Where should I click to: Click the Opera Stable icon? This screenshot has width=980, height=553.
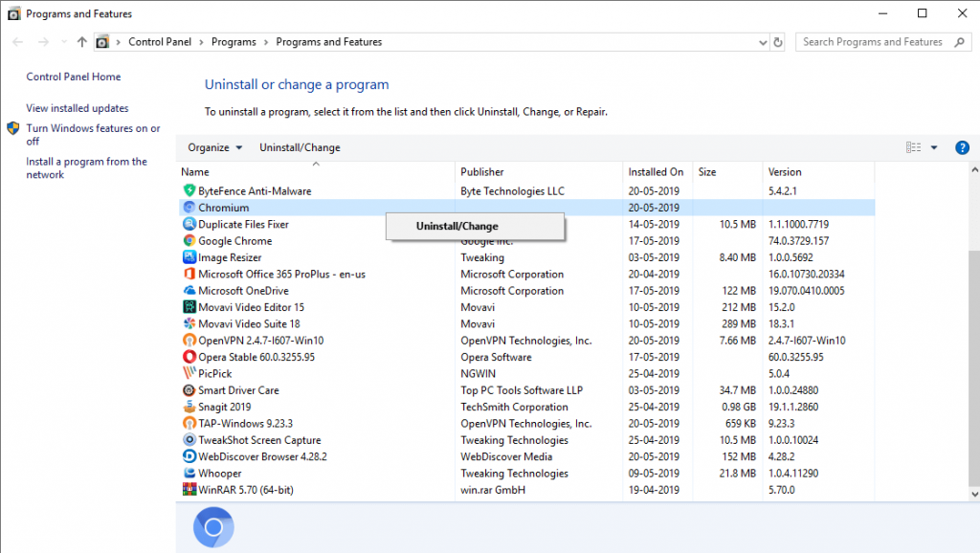point(189,357)
